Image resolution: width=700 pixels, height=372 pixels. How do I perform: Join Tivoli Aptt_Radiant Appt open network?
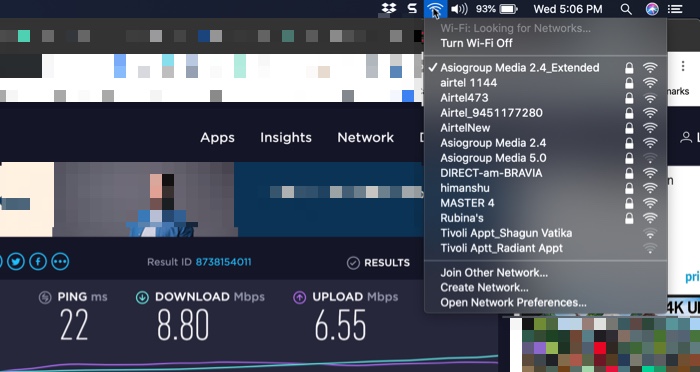pyautogui.click(x=546, y=248)
